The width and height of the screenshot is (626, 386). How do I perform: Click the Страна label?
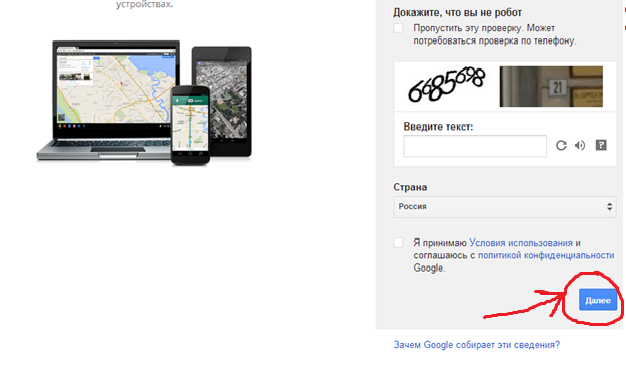pyautogui.click(x=410, y=187)
